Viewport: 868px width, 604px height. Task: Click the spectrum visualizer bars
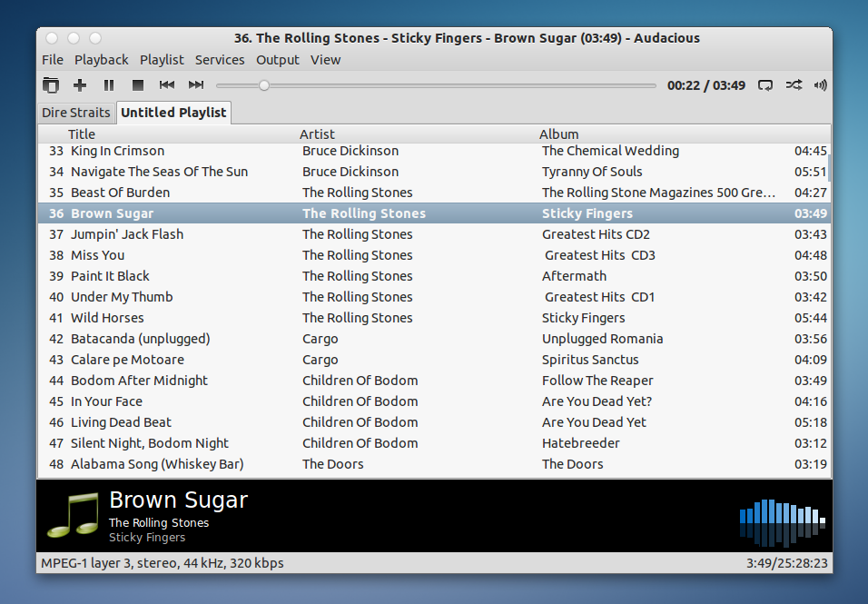783,522
